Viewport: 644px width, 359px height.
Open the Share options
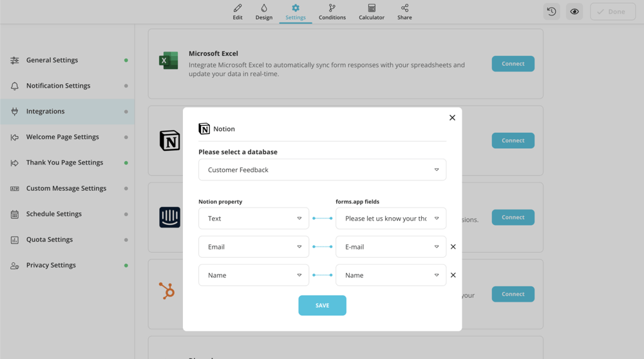(404, 12)
